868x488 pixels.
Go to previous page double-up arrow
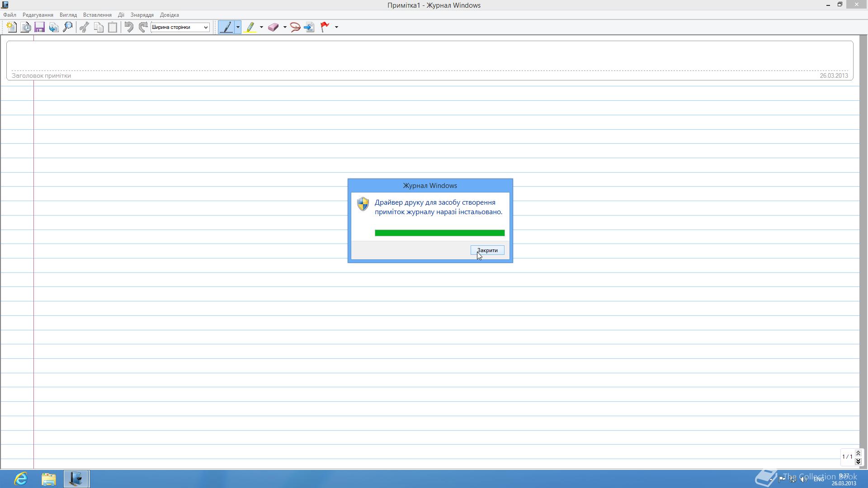pyautogui.click(x=858, y=453)
